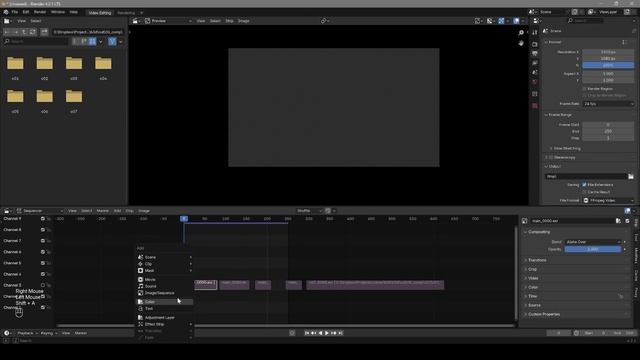
Task: Open the Output properties tab icon
Action: tap(535, 53)
